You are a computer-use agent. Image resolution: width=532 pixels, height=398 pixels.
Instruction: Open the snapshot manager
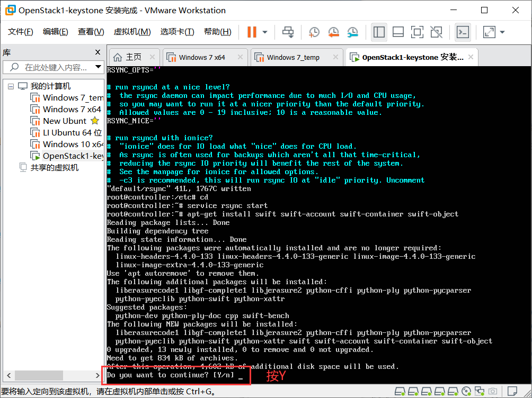[353, 32]
